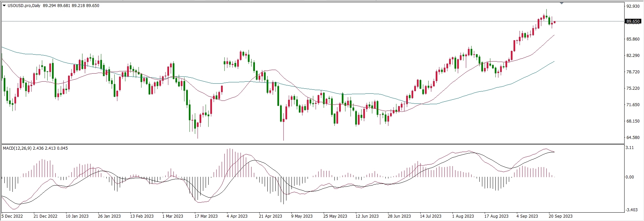This screenshot has width=644, height=221.
Task: Click the -3.403 value on MACD scale
Action: point(631,210)
